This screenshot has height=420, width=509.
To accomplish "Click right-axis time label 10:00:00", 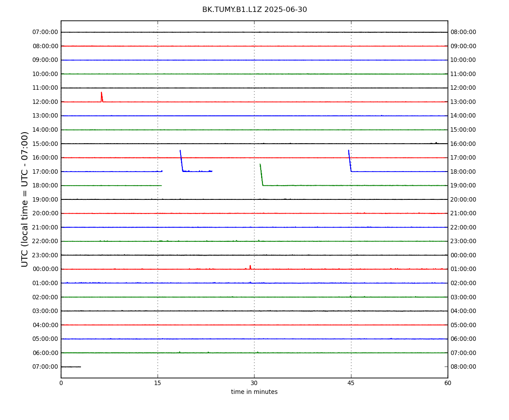I will tap(463, 60).
